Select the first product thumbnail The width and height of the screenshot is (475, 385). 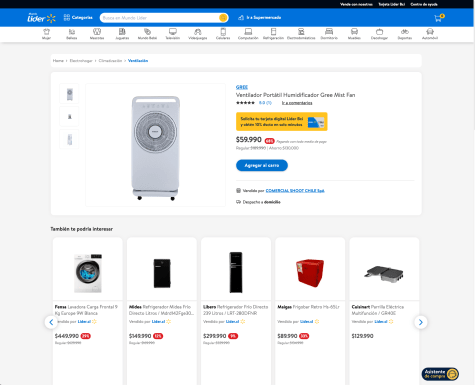click(69, 94)
